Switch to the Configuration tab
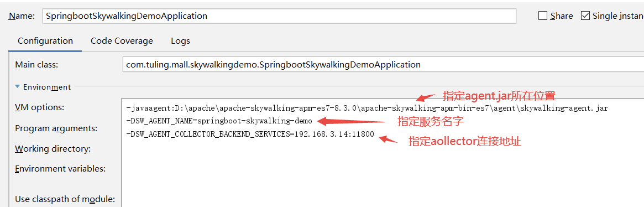The width and height of the screenshot is (644, 207). click(45, 41)
